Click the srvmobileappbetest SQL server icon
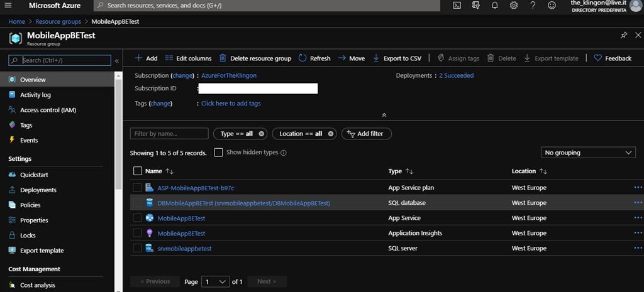 (150, 248)
